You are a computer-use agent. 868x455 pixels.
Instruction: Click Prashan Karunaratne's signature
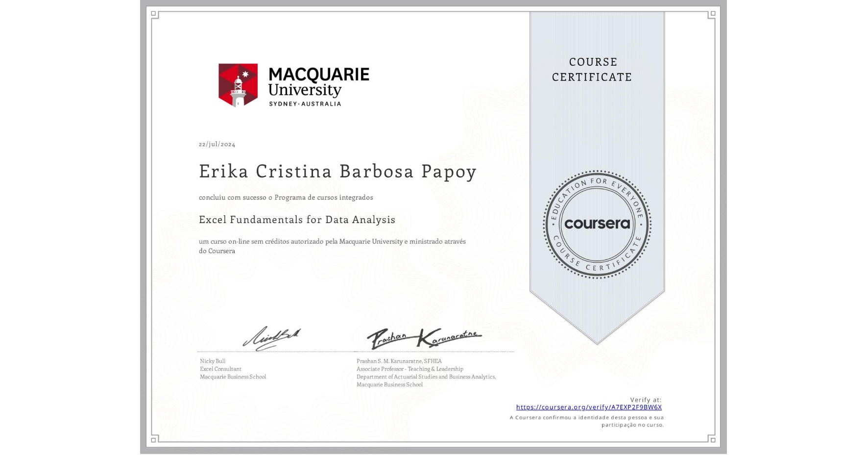(424, 338)
